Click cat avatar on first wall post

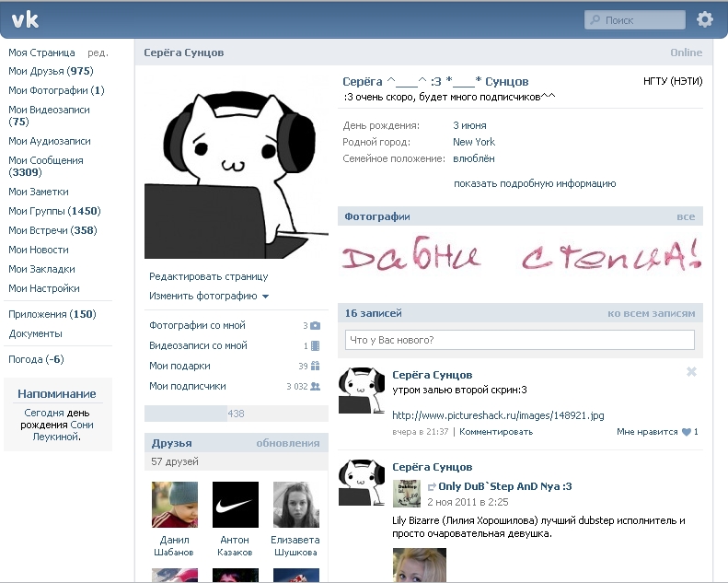pos(362,390)
